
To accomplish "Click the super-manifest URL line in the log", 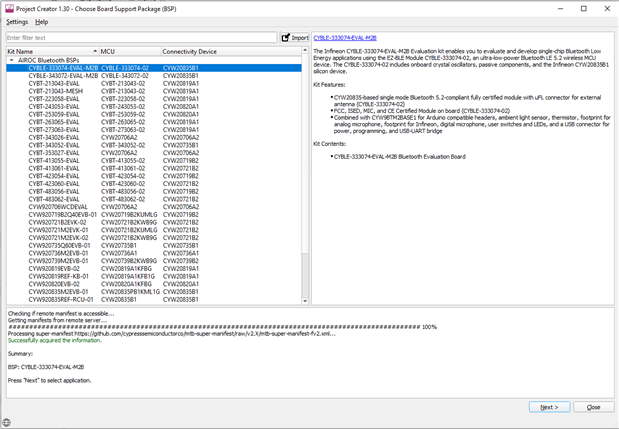I will pos(172,334).
